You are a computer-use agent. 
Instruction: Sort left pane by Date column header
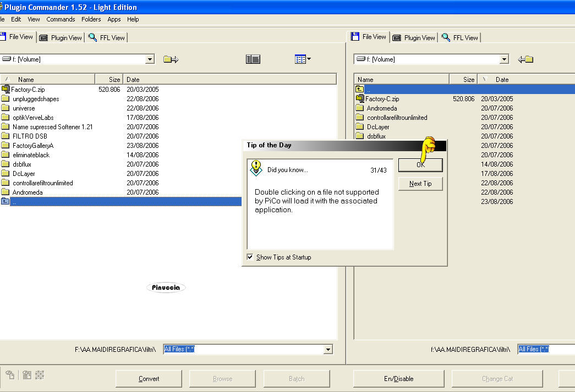point(229,79)
